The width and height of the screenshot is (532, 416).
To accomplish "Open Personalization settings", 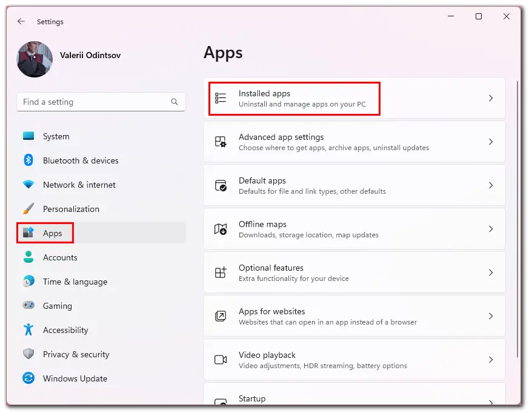I will point(101,209).
